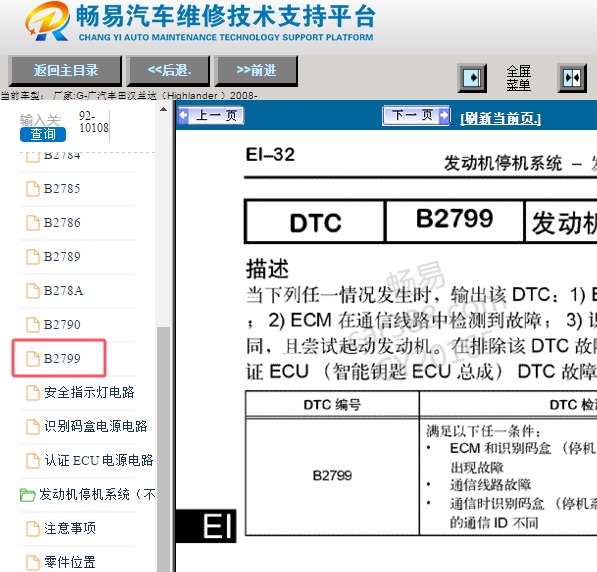Viewport: 597px width, 572px height.
Task: Click the file icon beside 安全指示灯电路
Action: pyautogui.click(x=33, y=393)
